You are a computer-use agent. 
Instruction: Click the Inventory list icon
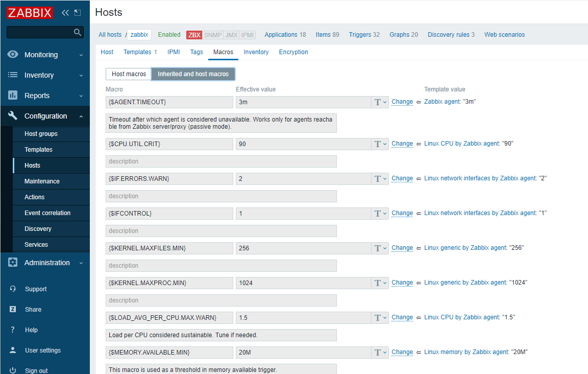[x=13, y=75]
